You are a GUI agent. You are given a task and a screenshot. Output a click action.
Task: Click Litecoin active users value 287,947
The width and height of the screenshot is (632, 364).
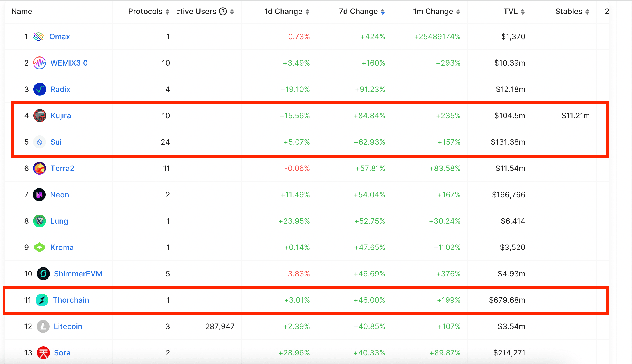tap(220, 326)
